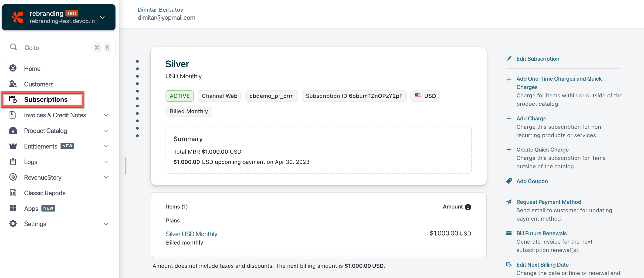Click the Home dashboard gauge icon

click(x=13, y=68)
